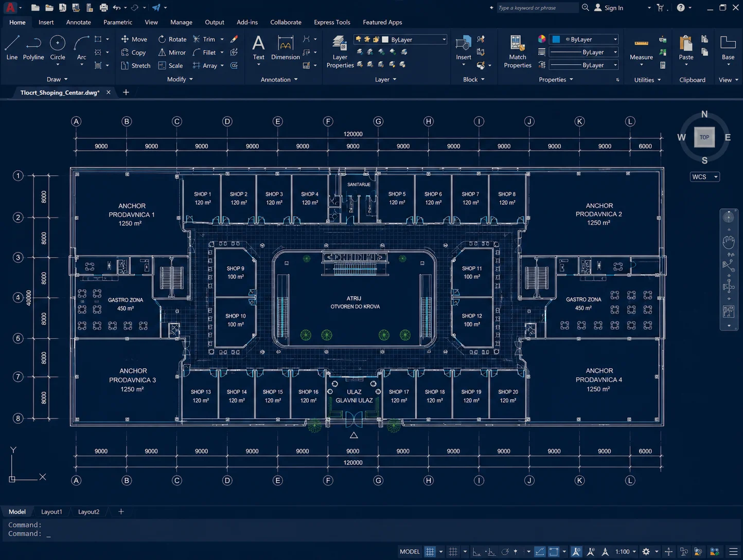Viewport: 743px width, 560px height.
Task: Click Sign In button
Action: click(x=609, y=8)
